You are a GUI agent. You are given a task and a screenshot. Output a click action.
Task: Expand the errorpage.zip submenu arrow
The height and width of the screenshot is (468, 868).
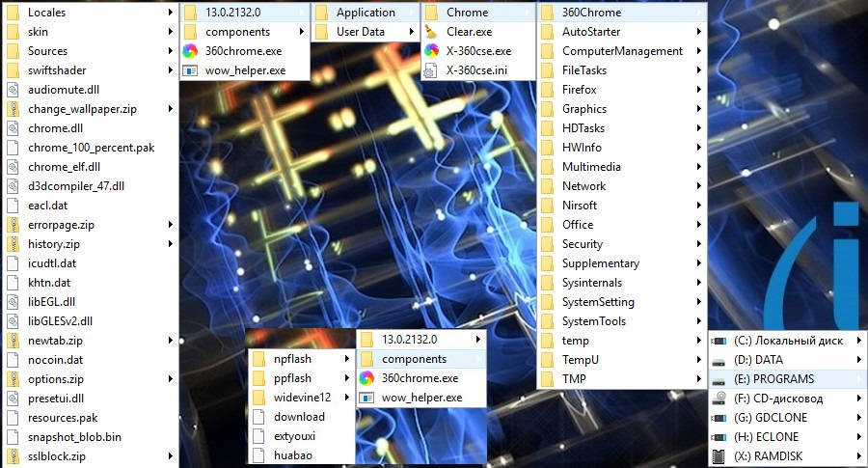(171, 225)
